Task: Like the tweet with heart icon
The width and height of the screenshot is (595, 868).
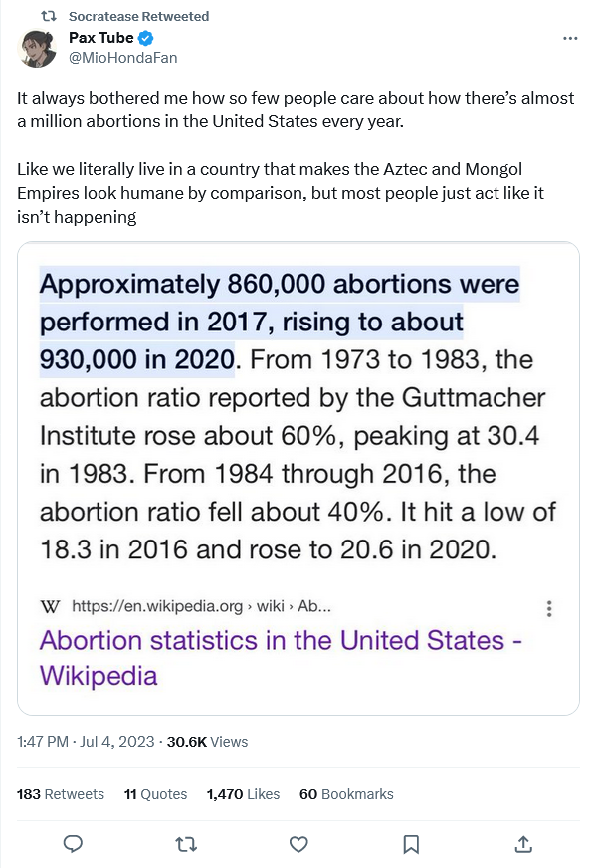Action: pos(298,844)
